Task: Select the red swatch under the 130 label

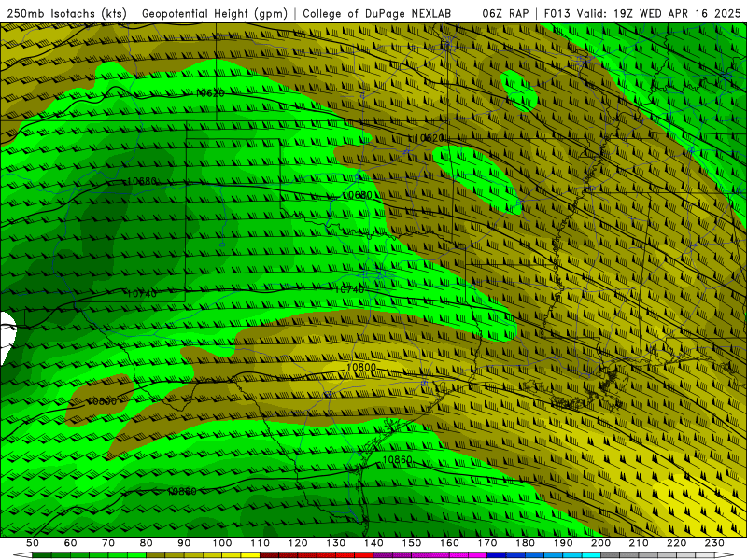Action: tap(345, 555)
